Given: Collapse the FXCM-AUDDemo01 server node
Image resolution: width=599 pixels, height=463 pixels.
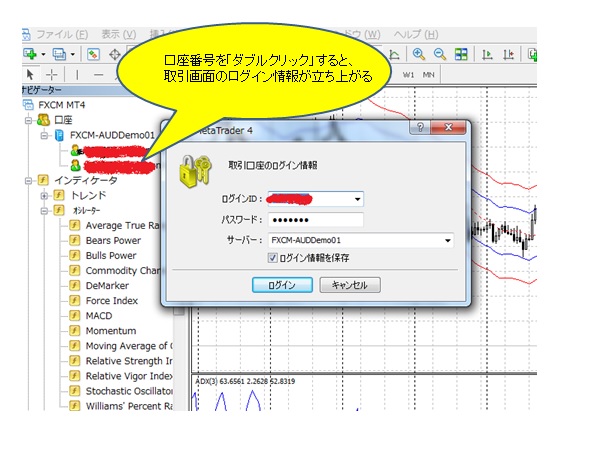Looking at the screenshot, I should [44, 135].
